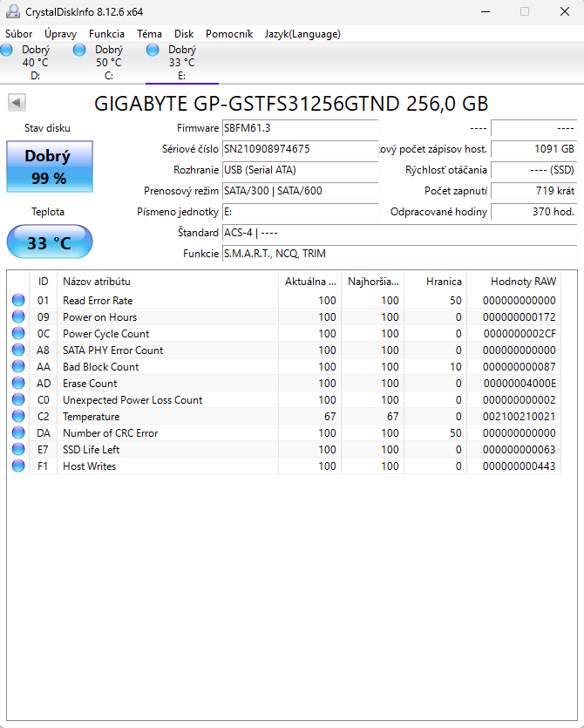Viewport: 584px width, 728px height.
Task: Select the Host Writes row text
Action: pos(90,466)
